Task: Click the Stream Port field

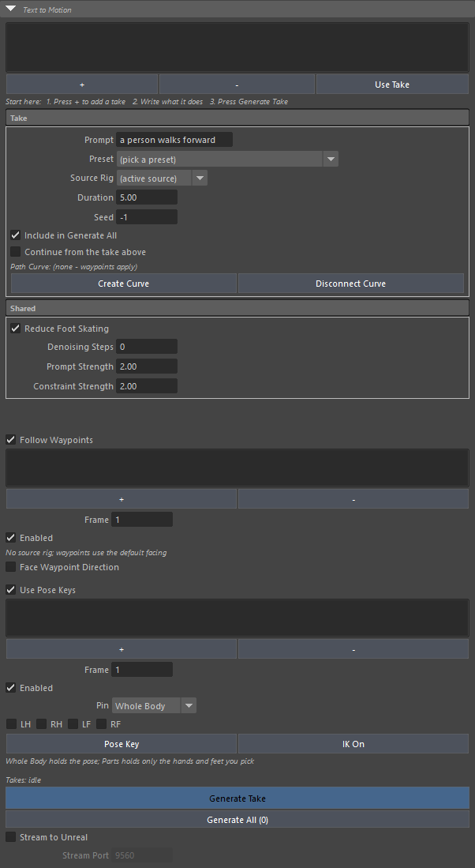Action: click(142, 855)
